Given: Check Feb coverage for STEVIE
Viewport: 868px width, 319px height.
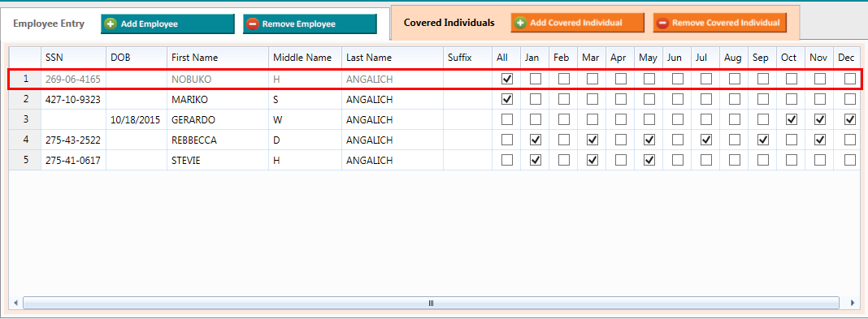Looking at the screenshot, I should tap(563, 160).
